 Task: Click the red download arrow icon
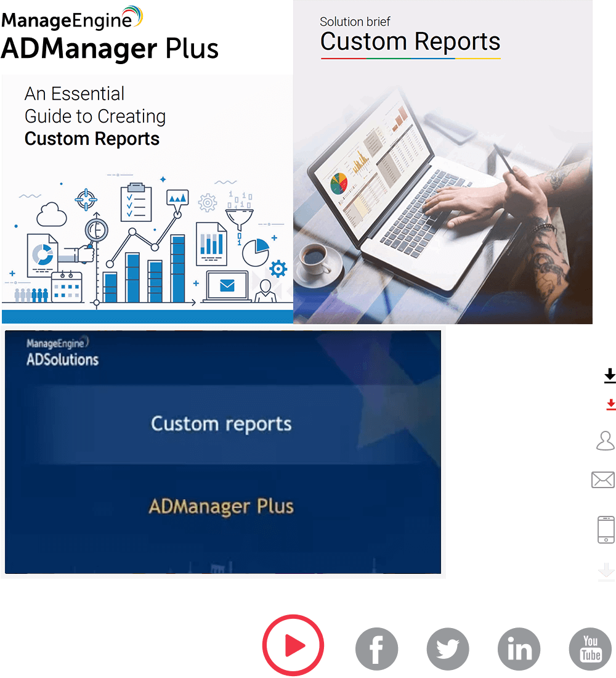click(x=611, y=405)
